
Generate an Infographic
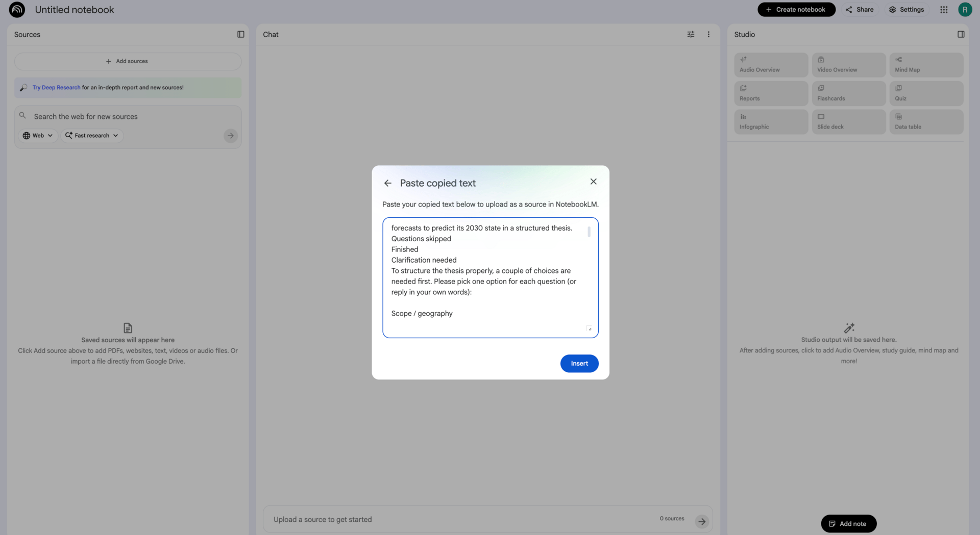770,121
